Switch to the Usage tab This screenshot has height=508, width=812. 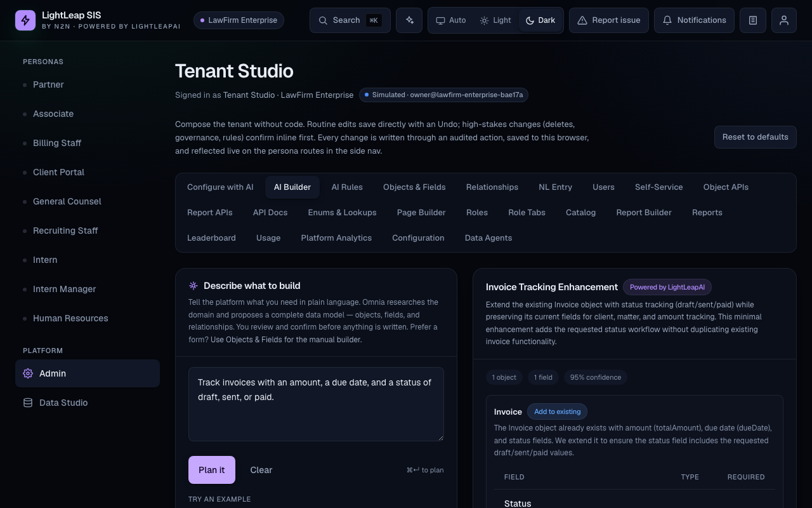point(268,238)
